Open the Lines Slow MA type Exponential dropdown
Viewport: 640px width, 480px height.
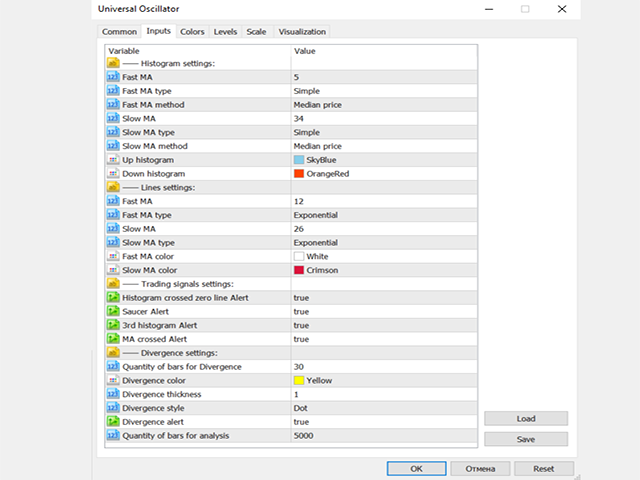coord(380,243)
